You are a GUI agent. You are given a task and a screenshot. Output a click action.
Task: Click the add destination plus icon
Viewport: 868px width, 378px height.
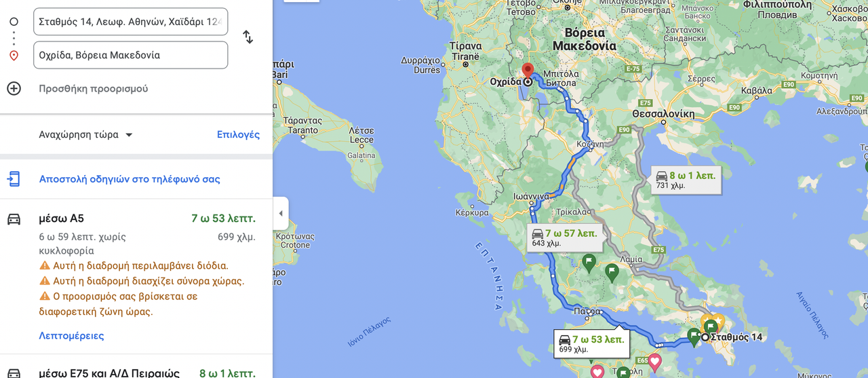(x=14, y=88)
